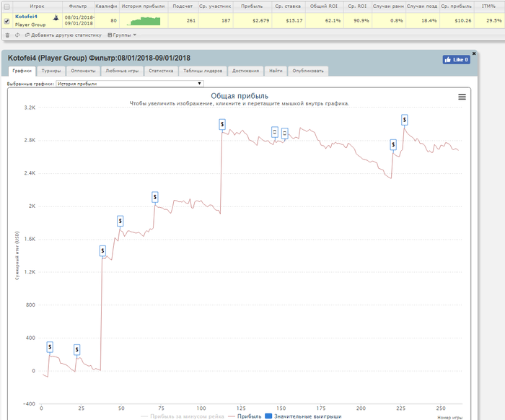Sort by the Ср. участник column header
The height and width of the screenshot is (420, 505).
click(x=215, y=6)
